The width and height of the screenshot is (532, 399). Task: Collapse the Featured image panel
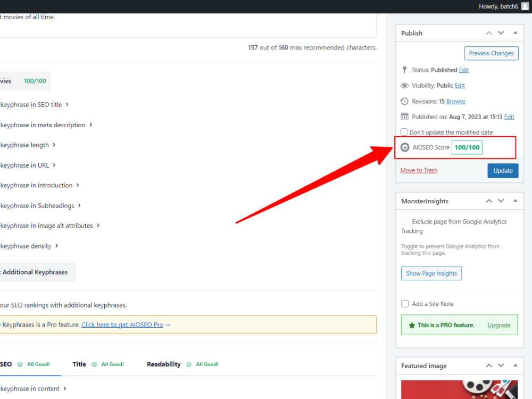tap(516, 365)
